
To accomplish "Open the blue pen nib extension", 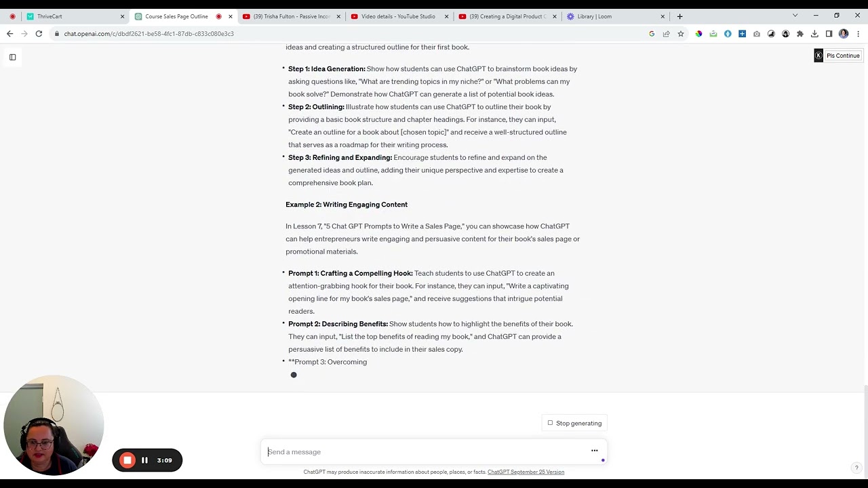I will pos(728,34).
